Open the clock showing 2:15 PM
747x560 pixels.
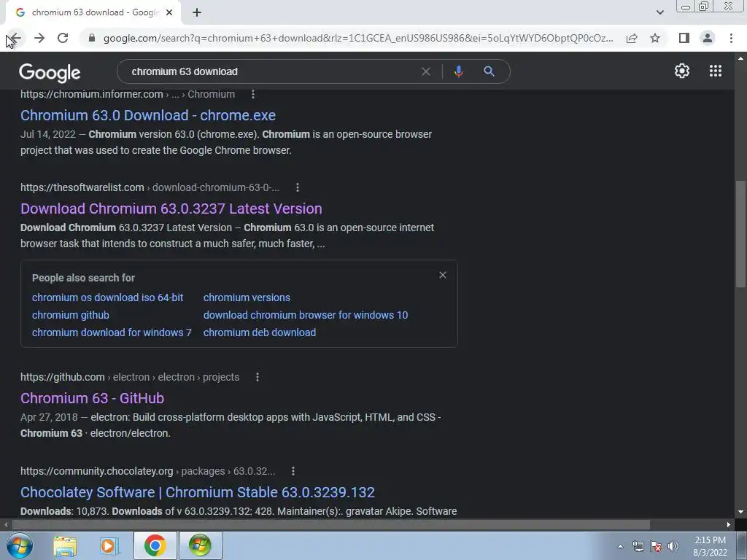pos(710,546)
